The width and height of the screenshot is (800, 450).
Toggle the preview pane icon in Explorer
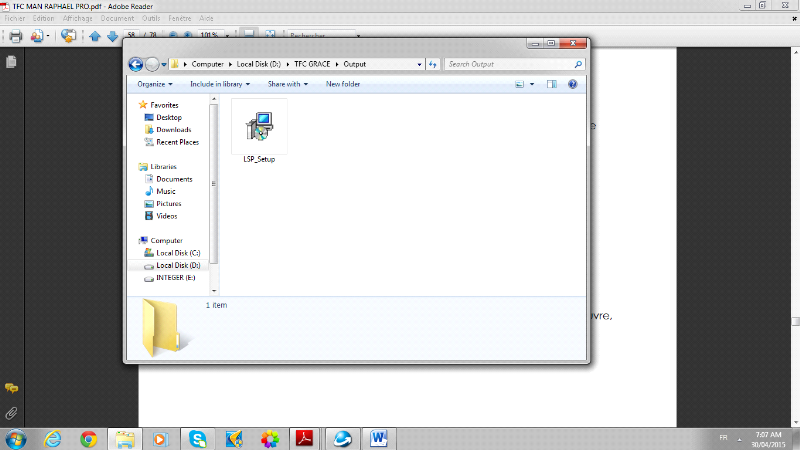point(552,84)
